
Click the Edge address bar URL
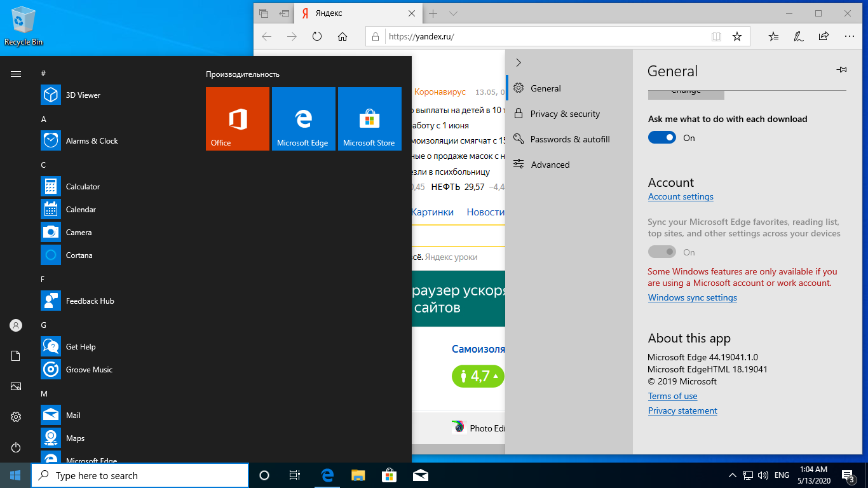(x=422, y=37)
